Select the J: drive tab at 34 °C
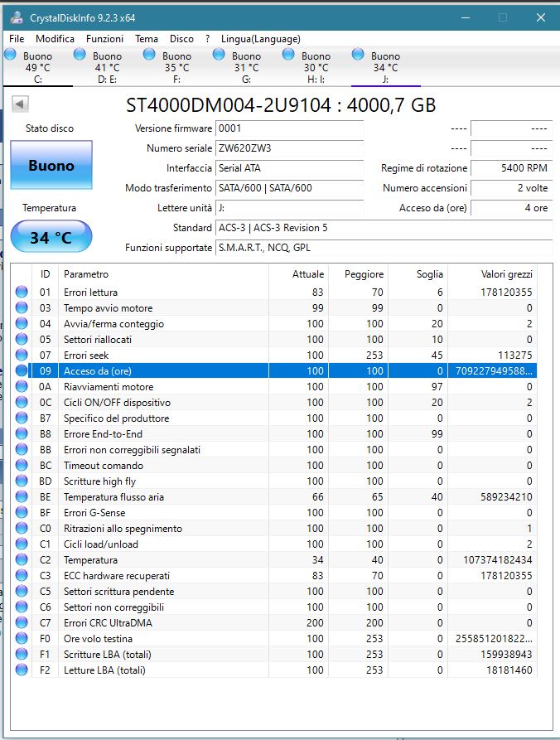The width and height of the screenshot is (560, 740). tap(385, 67)
